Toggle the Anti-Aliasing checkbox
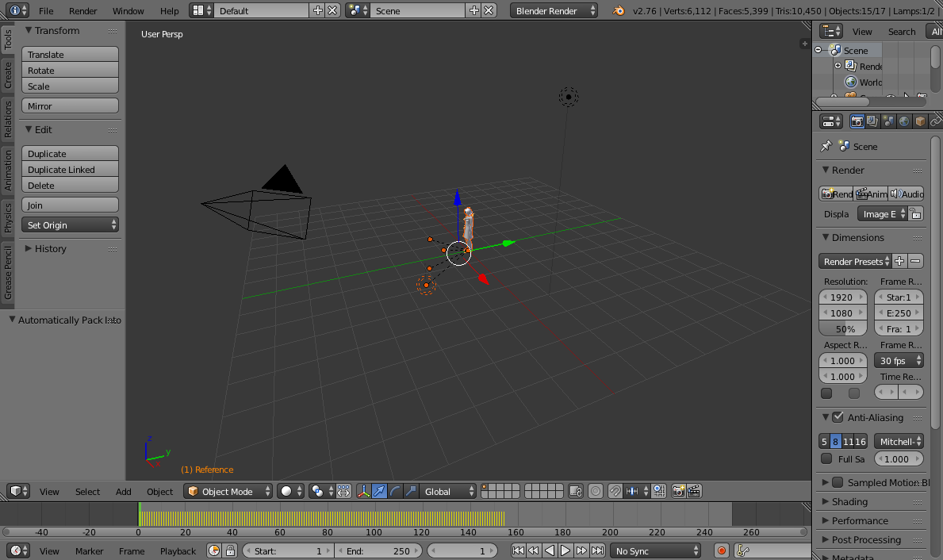The height and width of the screenshot is (560, 943). click(838, 417)
